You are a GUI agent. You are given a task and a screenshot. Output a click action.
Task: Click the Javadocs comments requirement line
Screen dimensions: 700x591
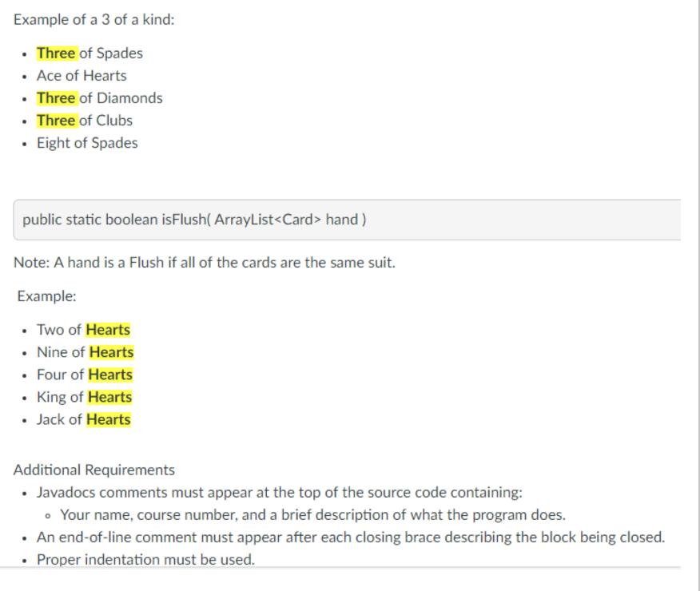pyautogui.click(x=280, y=492)
